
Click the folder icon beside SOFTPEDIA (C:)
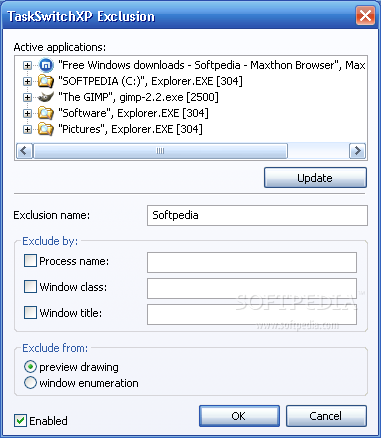pyautogui.click(x=46, y=81)
